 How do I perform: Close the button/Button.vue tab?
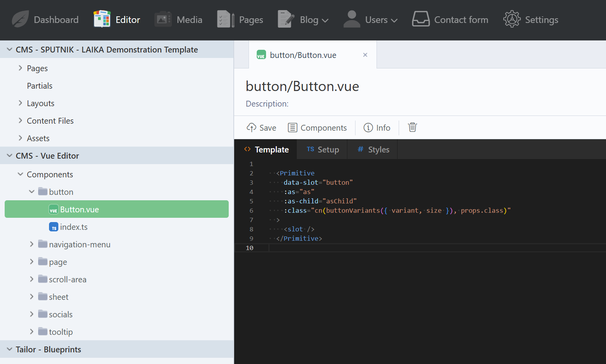[x=365, y=55]
